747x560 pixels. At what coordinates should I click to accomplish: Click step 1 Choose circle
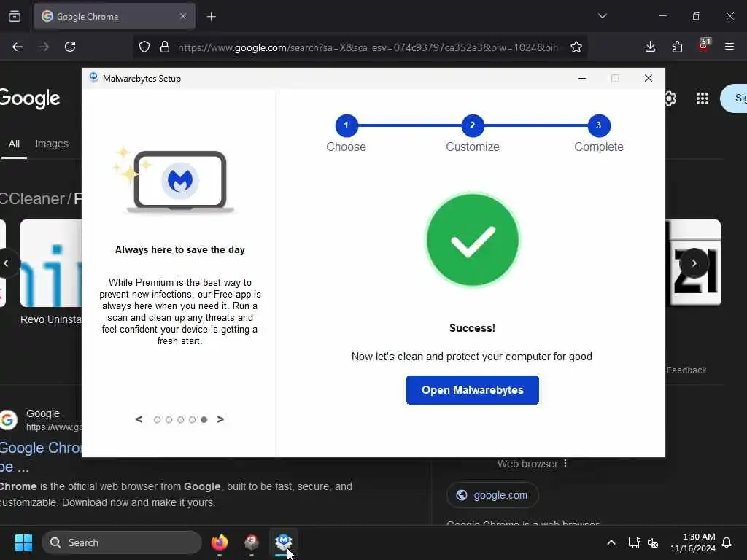tap(347, 125)
